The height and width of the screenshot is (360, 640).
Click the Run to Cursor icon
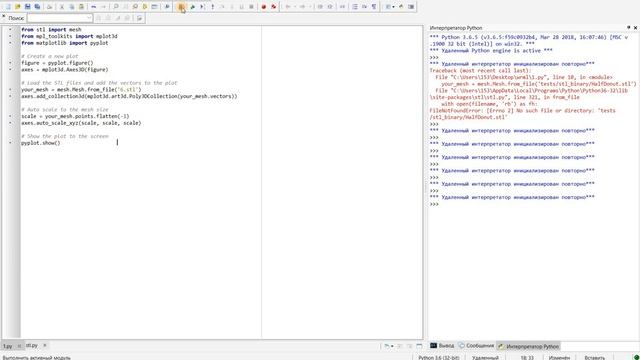pos(202,7)
